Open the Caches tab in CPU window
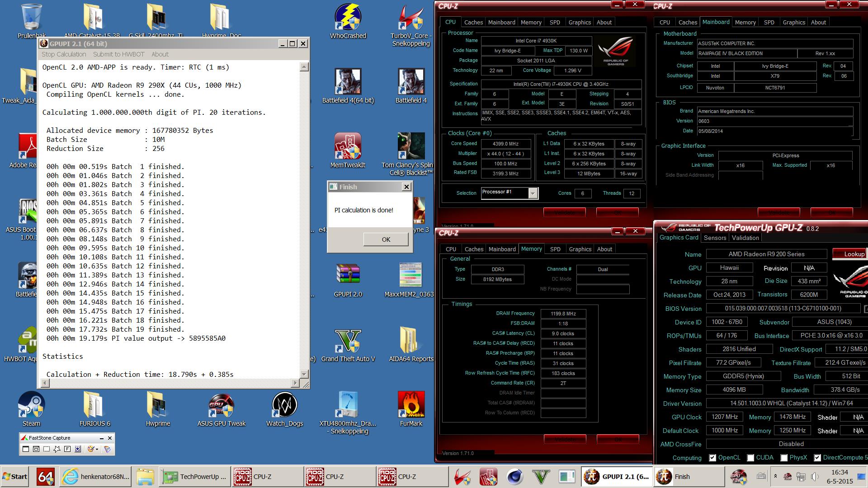The image size is (868, 488). tap(473, 22)
